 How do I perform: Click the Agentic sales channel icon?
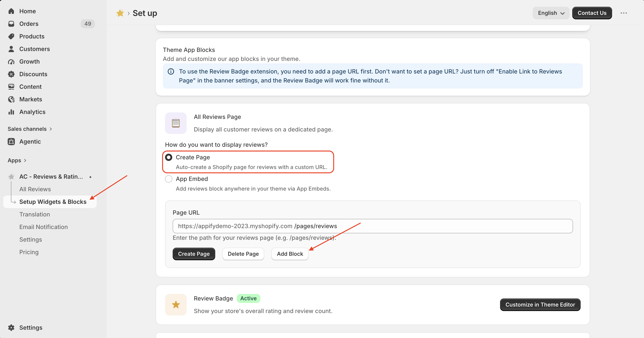pyautogui.click(x=11, y=141)
